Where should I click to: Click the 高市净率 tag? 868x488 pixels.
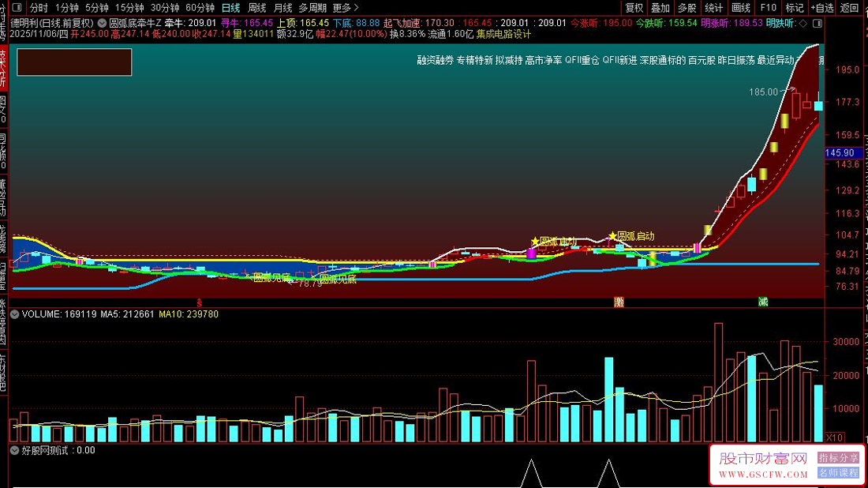(544, 60)
